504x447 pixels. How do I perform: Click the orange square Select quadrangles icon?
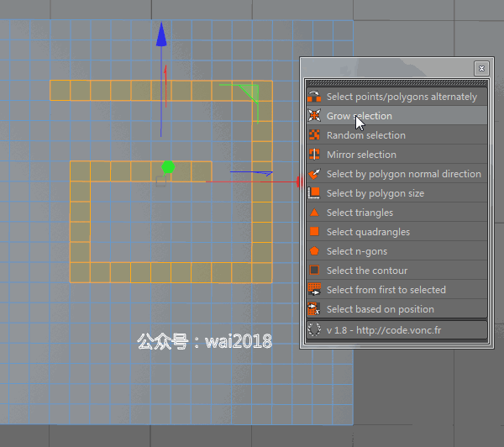coord(314,232)
